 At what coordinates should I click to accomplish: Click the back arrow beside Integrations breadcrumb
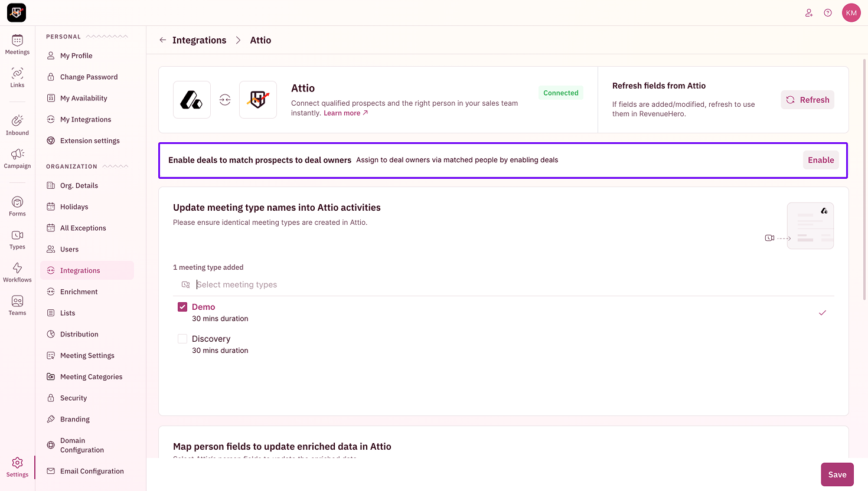tap(162, 40)
